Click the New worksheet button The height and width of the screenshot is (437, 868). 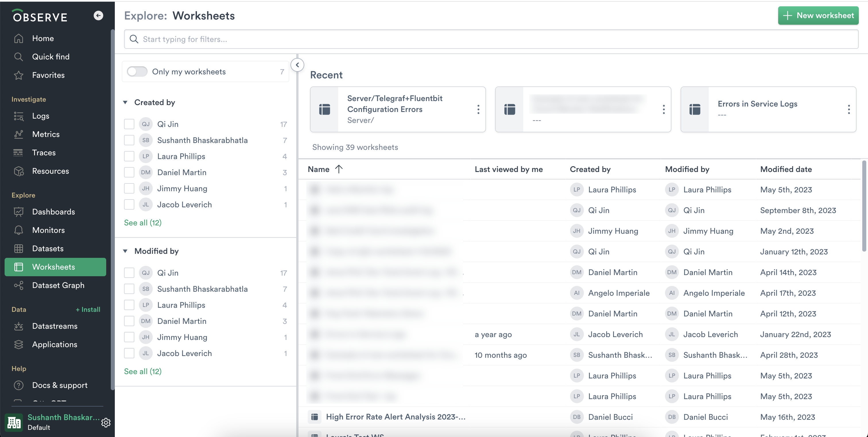click(818, 16)
